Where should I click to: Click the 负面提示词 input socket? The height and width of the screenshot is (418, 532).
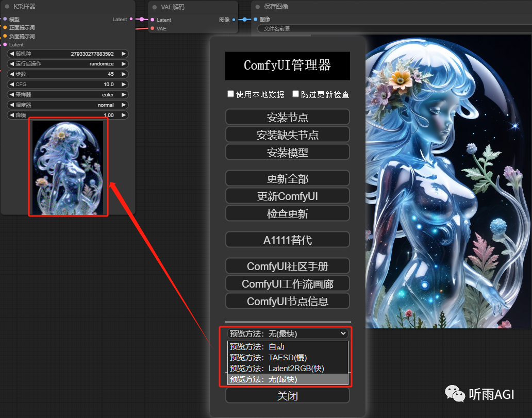point(5,36)
